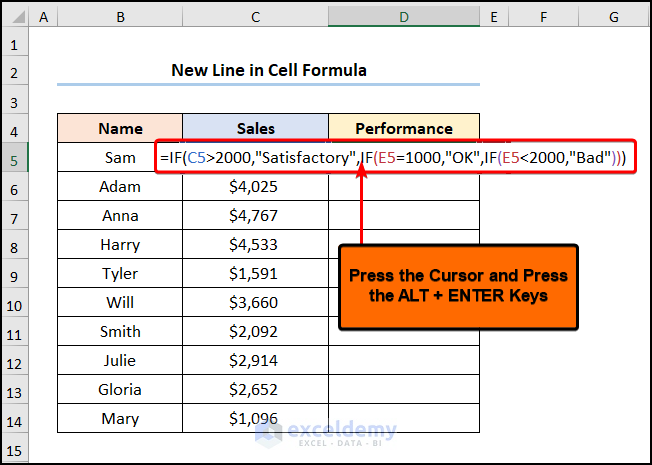Select row 5 header
Image resolution: width=652 pixels, height=465 pixels.
(14, 158)
